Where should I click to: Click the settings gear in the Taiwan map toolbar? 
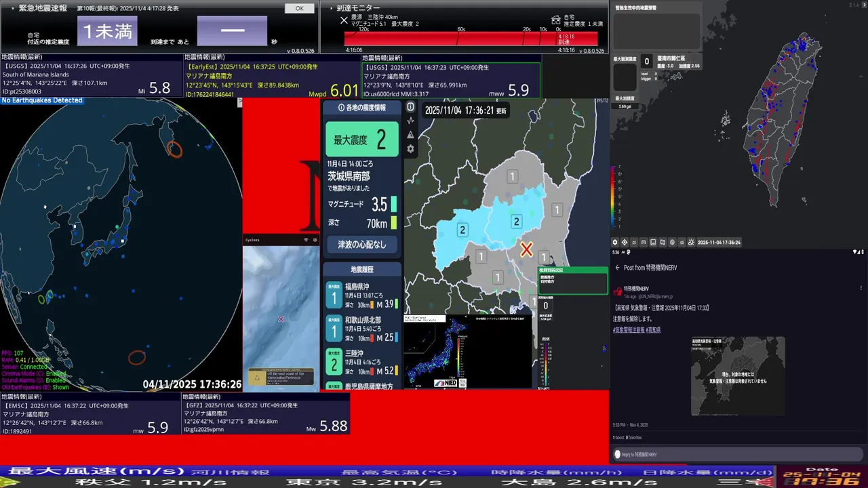615,242
